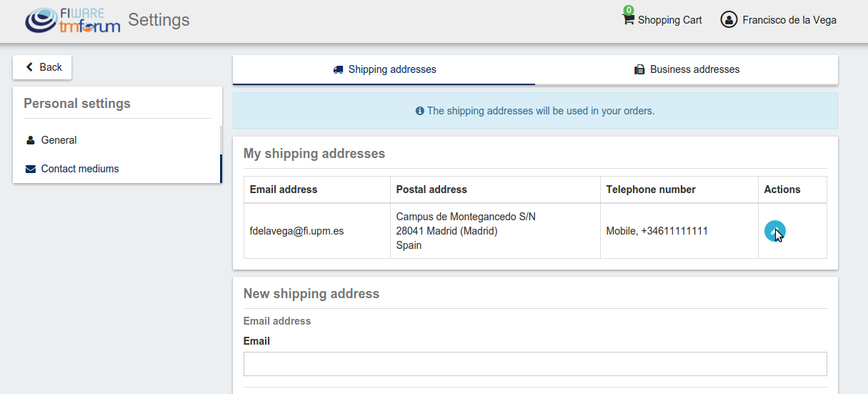Click the FIWARE tmforum logo
Image resolution: width=868 pixels, height=394 pixels.
pos(72,21)
